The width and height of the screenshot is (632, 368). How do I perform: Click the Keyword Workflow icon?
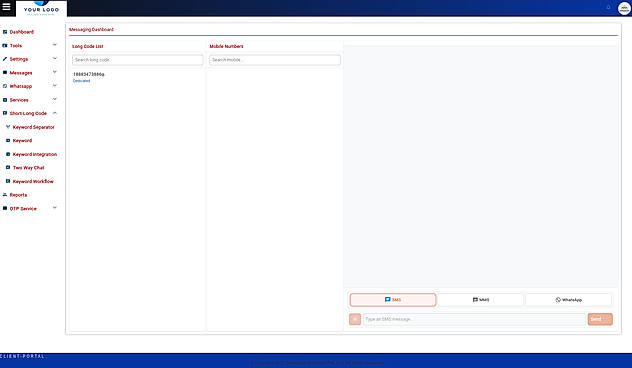click(8, 181)
